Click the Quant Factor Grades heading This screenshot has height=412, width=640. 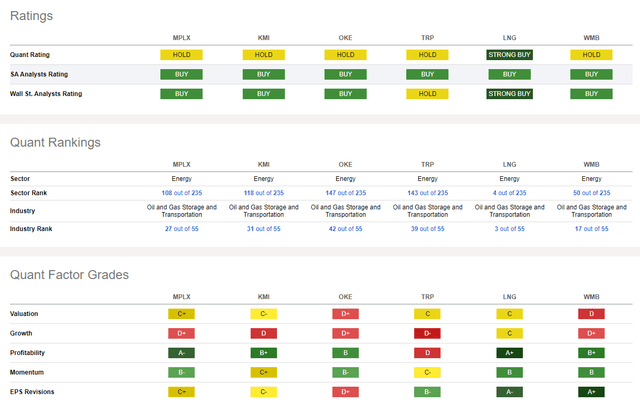[x=69, y=275]
